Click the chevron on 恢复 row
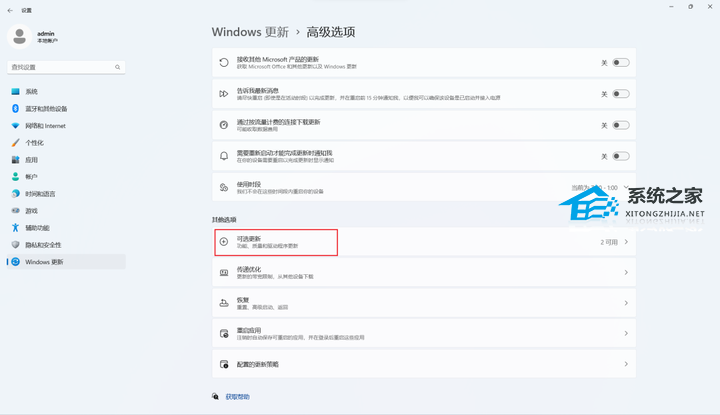Image resolution: width=720 pixels, height=415 pixels. (626, 303)
